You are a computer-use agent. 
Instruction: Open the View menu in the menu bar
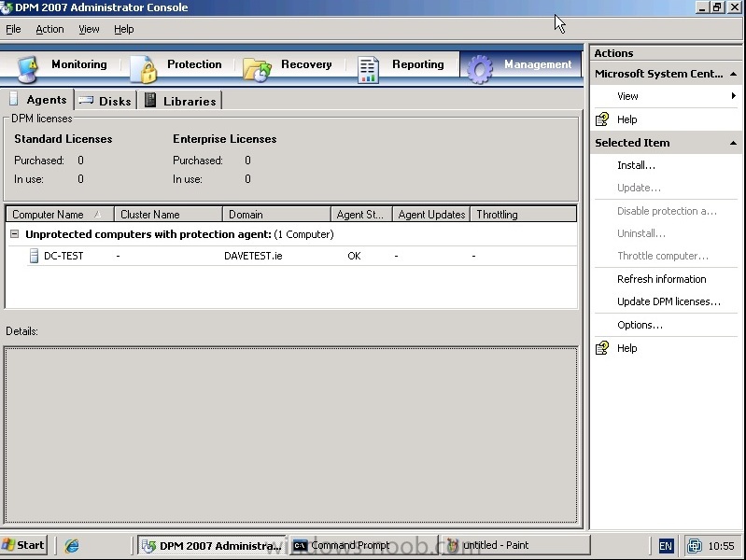[x=89, y=29]
